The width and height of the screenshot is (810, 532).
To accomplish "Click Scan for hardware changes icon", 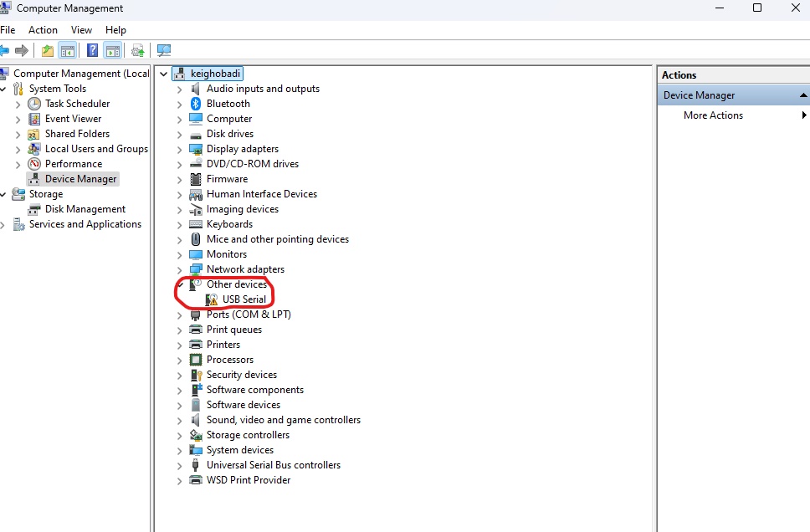I will (164, 51).
